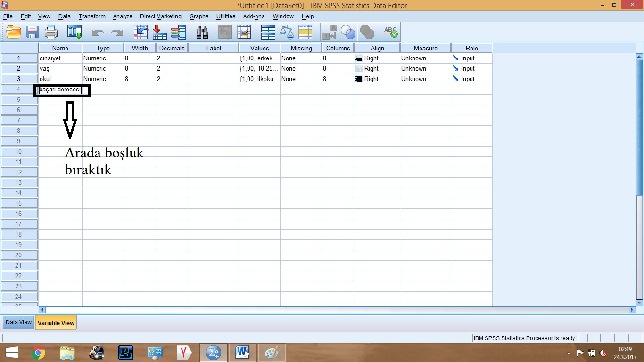
Task: Click the Align cell 'Right' in the yaş row
Action: 377,69
